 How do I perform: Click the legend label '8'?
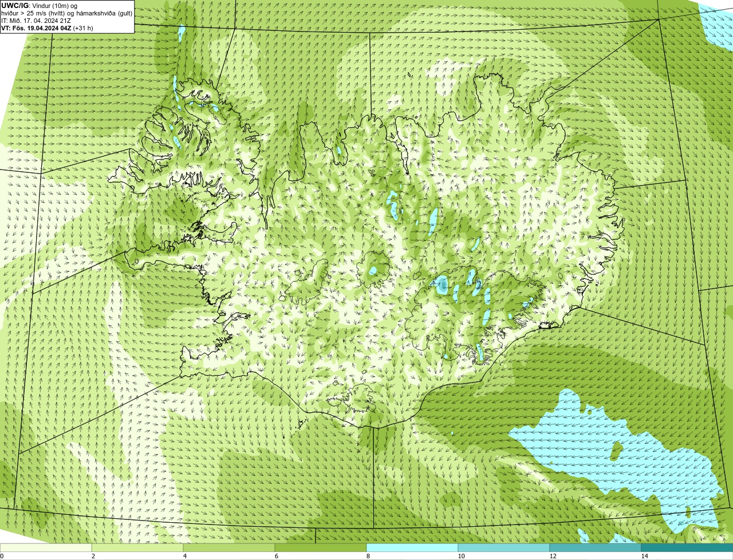[368, 556]
